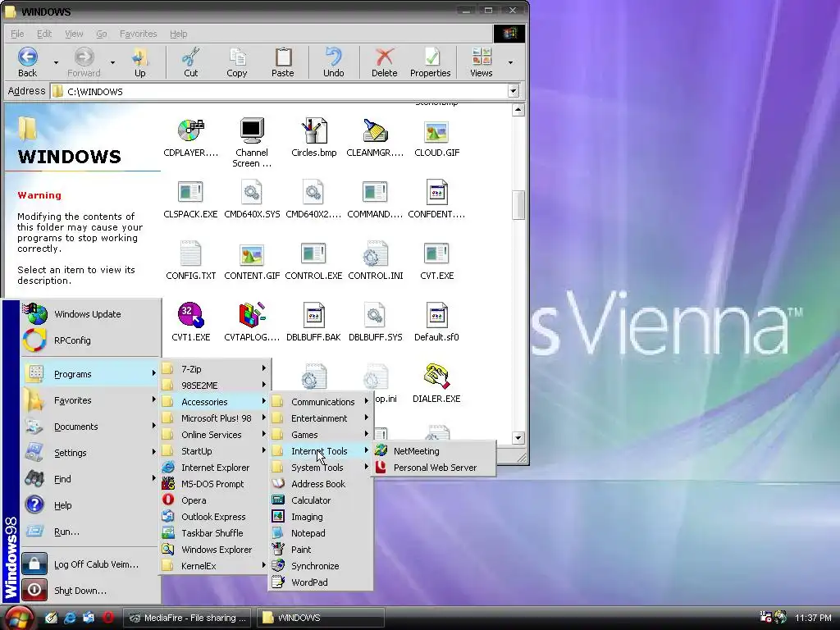Open the View menu

tap(74, 34)
